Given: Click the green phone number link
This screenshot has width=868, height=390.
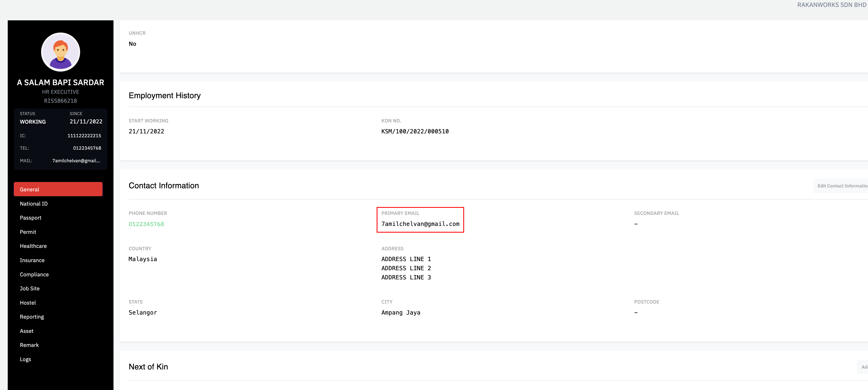Looking at the screenshot, I should [x=146, y=224].
